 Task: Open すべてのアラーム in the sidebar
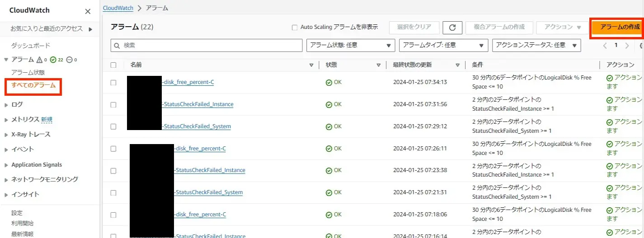tap(33, 85)
